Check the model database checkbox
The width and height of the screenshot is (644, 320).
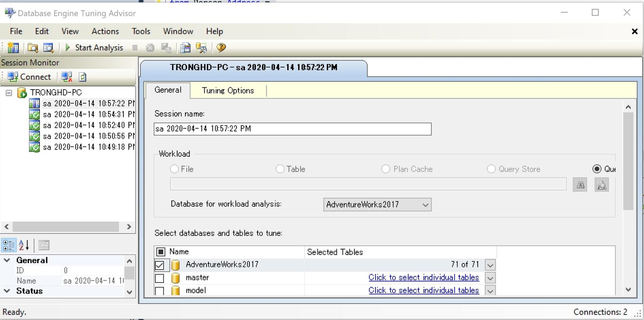(159, 291)
